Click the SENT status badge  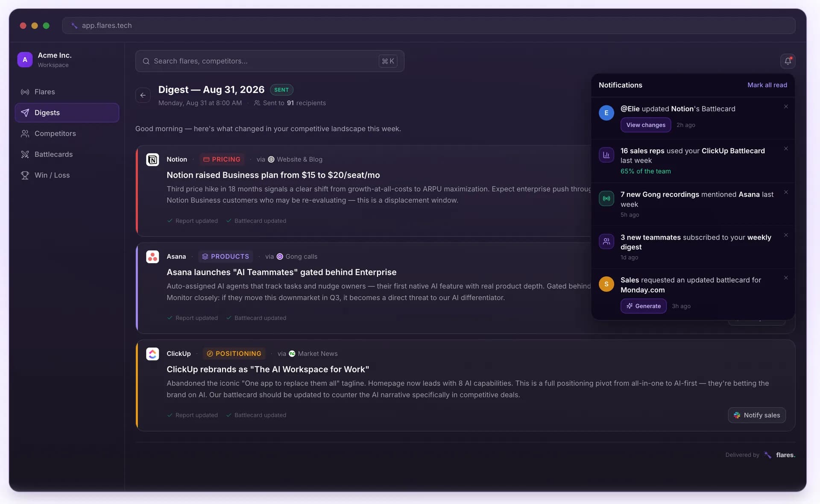tap(281, 90)
